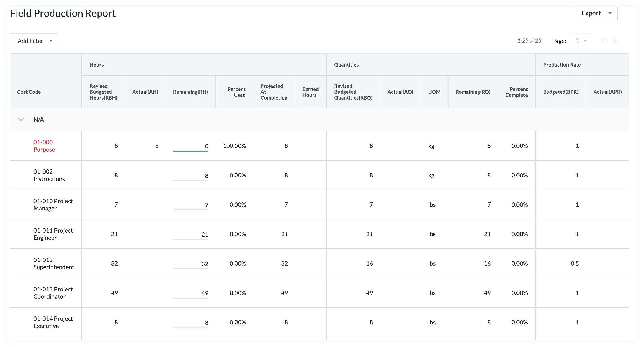Click lbs UOM cell for 01-013 Project Coordinator
Image resolution: width=644 pixels, height=347 pixels.
(432, 293)
